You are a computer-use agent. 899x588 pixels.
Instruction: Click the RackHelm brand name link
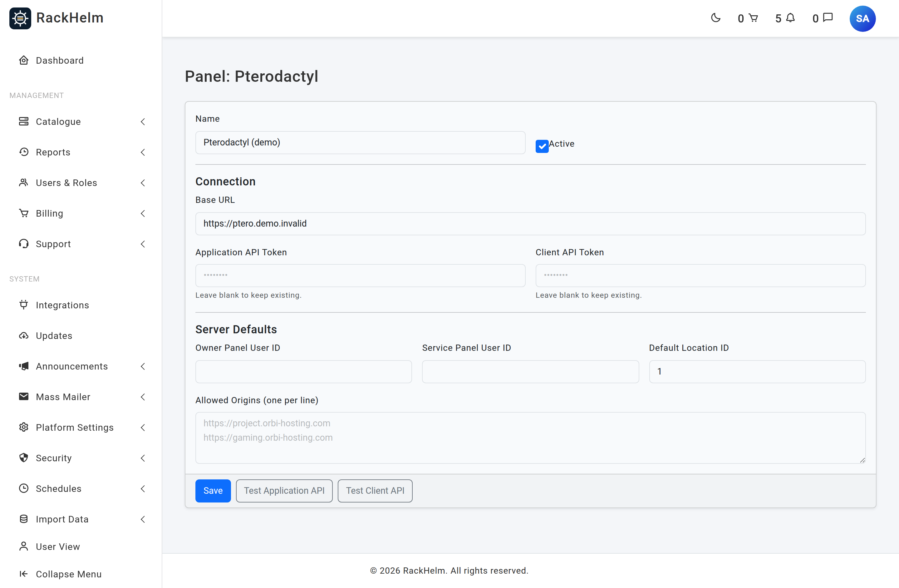coord(70,18)
